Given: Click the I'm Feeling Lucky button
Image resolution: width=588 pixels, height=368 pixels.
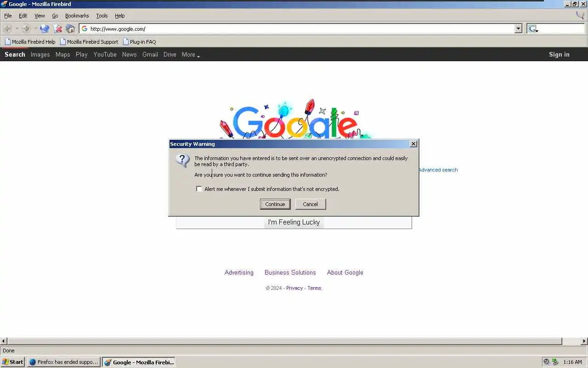Looking at the screenshot, I should click(294, 222).
